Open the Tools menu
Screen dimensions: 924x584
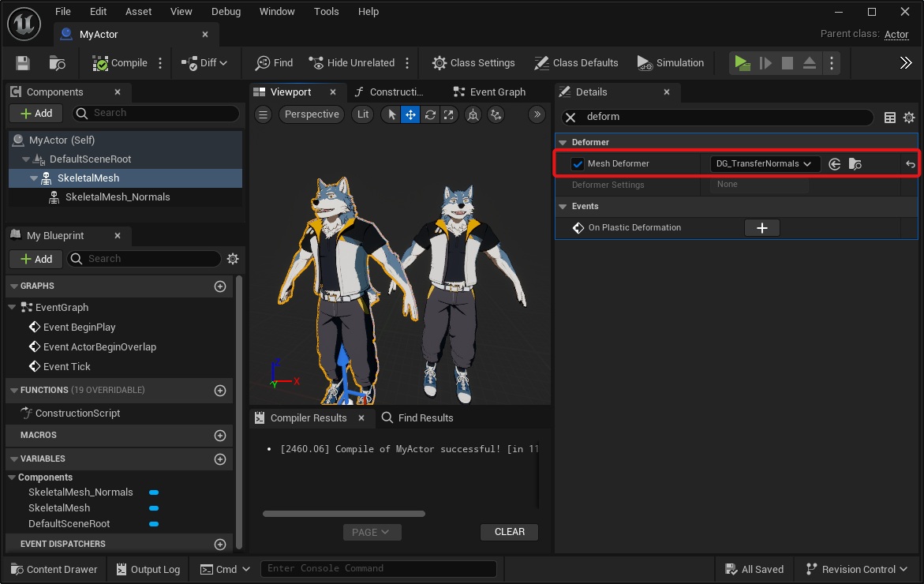click(x=326, y=12)
